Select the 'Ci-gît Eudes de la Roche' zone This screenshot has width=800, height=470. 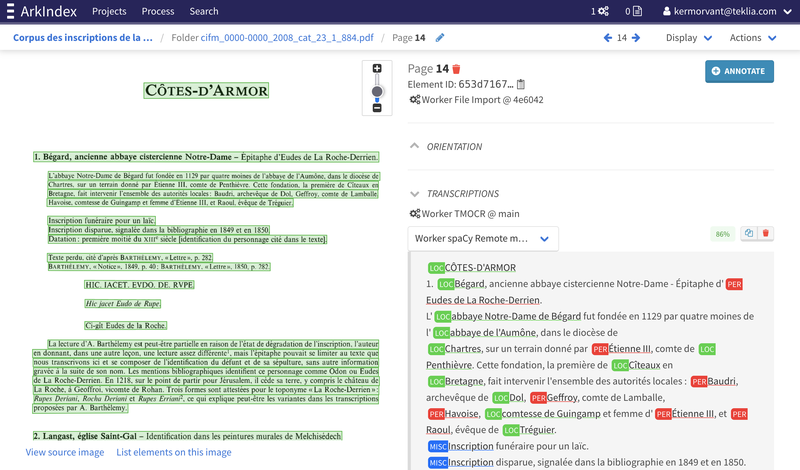click(x=126, y=326)
